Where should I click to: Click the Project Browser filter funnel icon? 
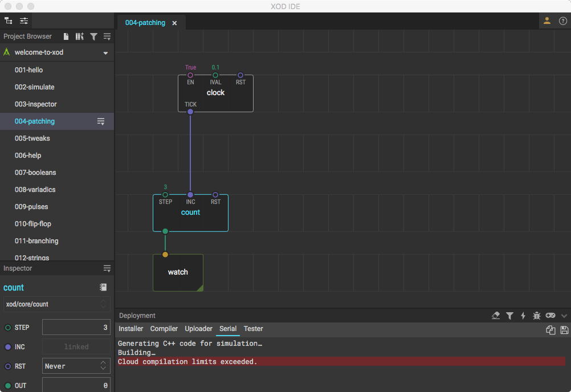click(93, 36)
